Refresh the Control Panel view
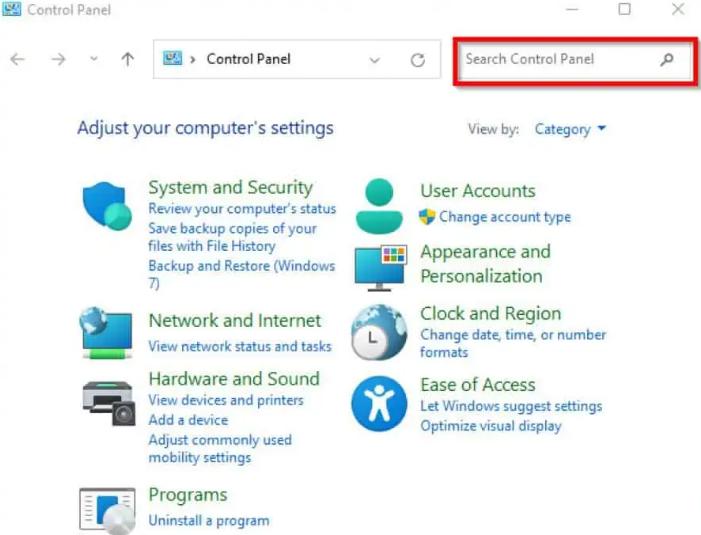Image resolution: width=701 pixels, height=535 pixels. (418, 60)
